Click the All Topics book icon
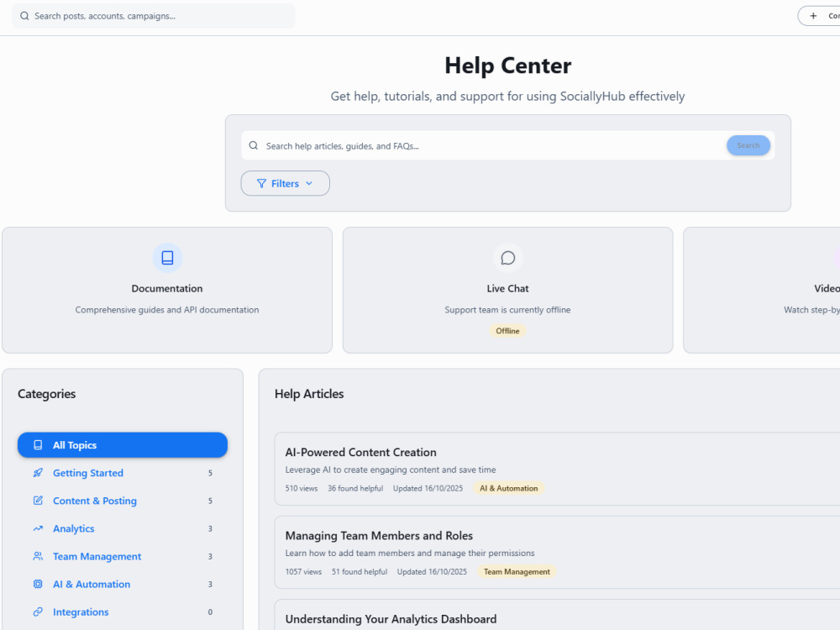 tap(38, 445)
